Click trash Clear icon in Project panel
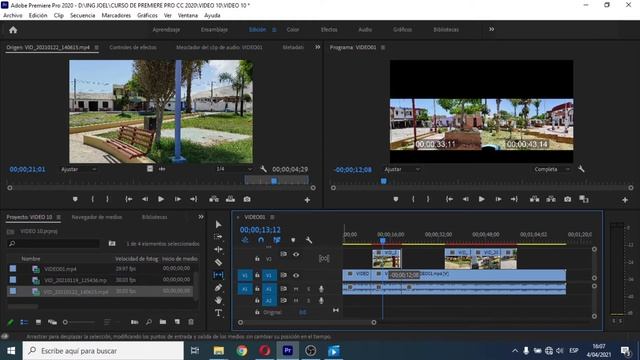 (191, 322)
